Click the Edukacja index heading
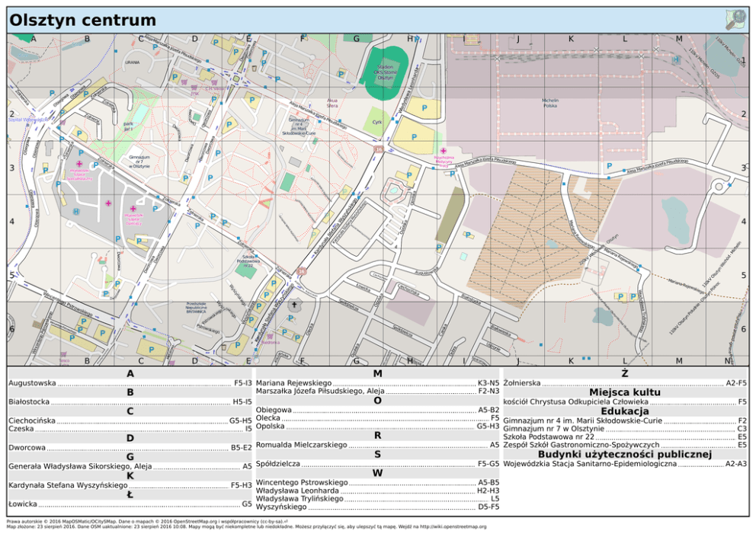The height and width of the screenshot is (534, 756). pos(624,411)
